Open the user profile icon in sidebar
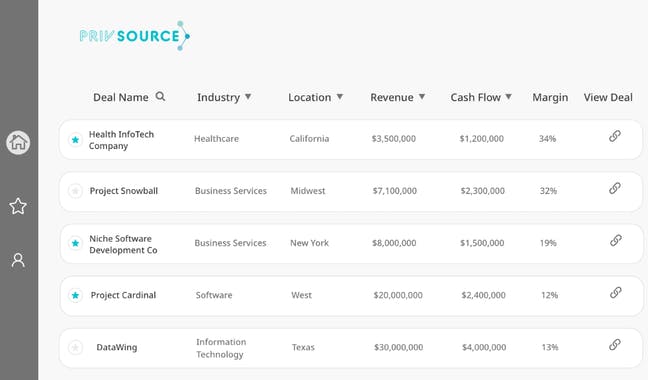648x380 pixels. pos(18,260)
